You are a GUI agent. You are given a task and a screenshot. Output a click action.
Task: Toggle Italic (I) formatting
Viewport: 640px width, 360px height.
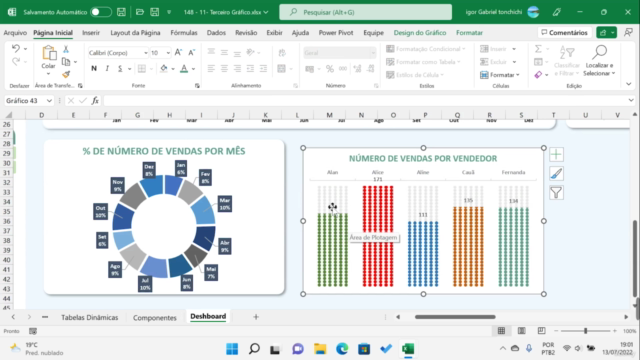tap(107, 68)
